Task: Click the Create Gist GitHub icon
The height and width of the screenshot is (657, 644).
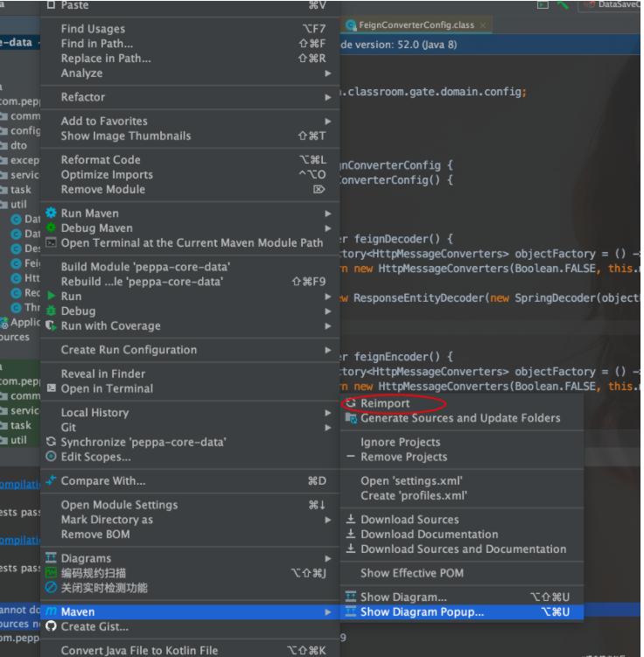Action: coord(51,627)
